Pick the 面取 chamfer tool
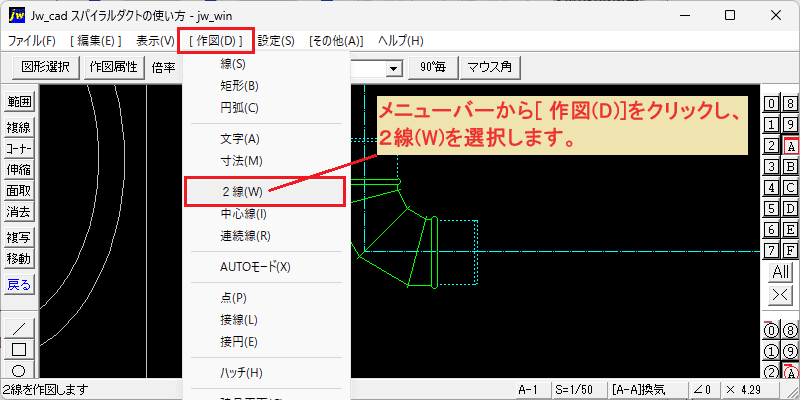 [19, 191]
